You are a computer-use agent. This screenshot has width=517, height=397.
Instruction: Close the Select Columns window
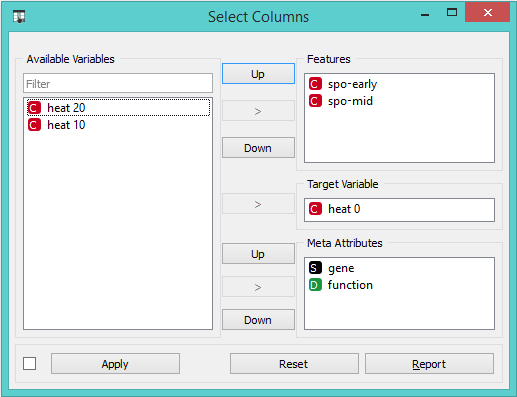(488, 13)
